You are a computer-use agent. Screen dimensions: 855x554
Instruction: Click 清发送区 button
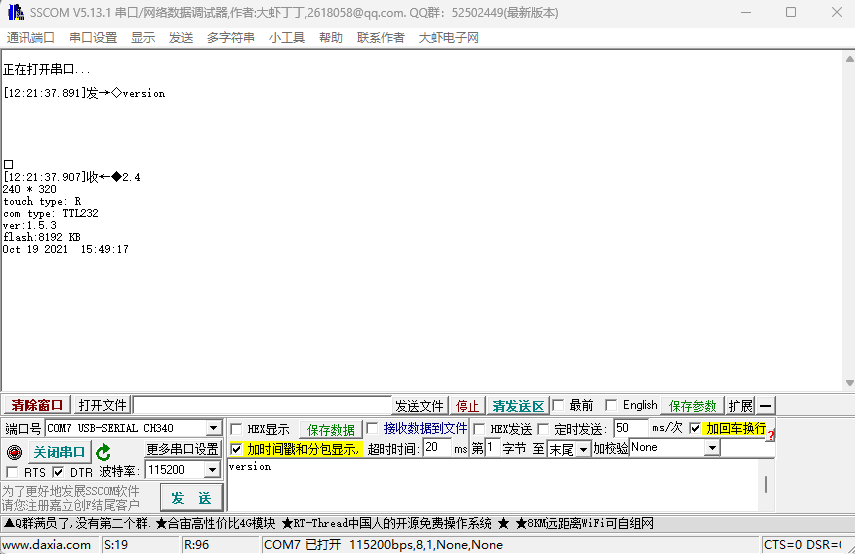click(518, 406)
